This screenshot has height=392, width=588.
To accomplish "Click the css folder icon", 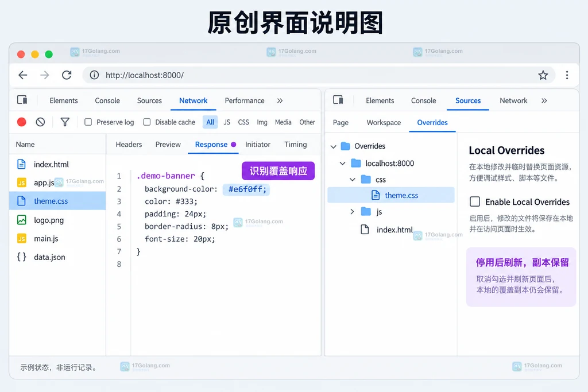I will click(x=366, y=180).
